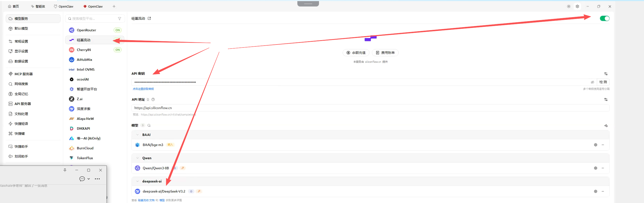
Task: Select DMXAPI provider
Action: (95, 128)
